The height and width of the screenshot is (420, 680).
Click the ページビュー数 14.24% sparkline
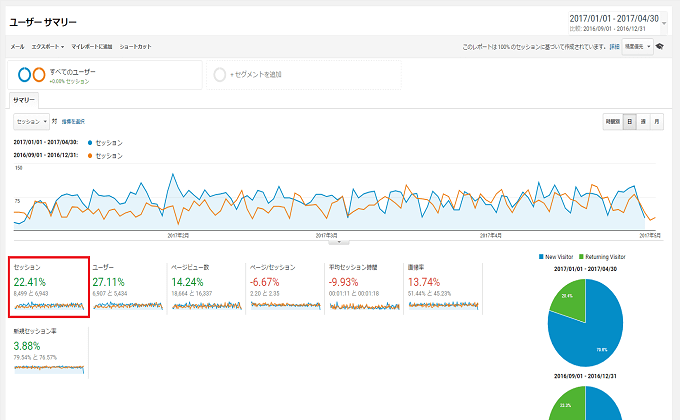(207, 306)
